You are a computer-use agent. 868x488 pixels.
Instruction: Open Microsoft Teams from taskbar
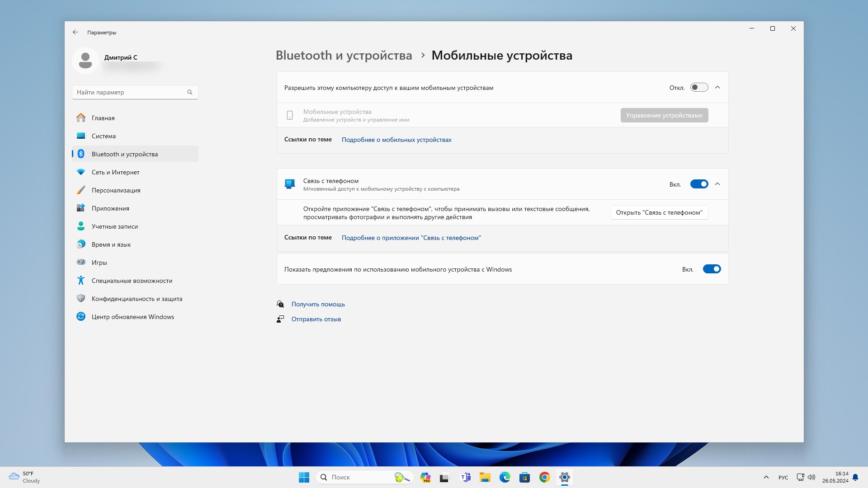tap(465, 477)
